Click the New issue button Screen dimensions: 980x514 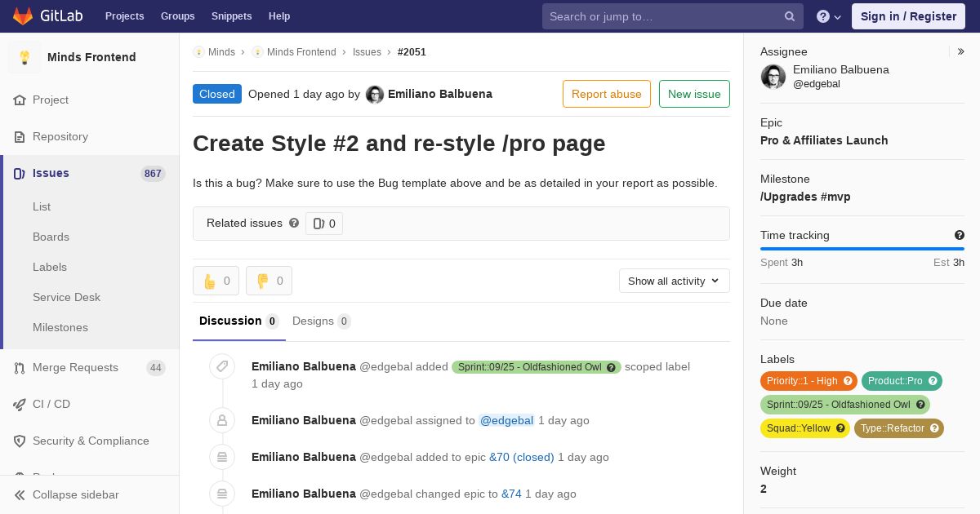(x=694, y=94)
